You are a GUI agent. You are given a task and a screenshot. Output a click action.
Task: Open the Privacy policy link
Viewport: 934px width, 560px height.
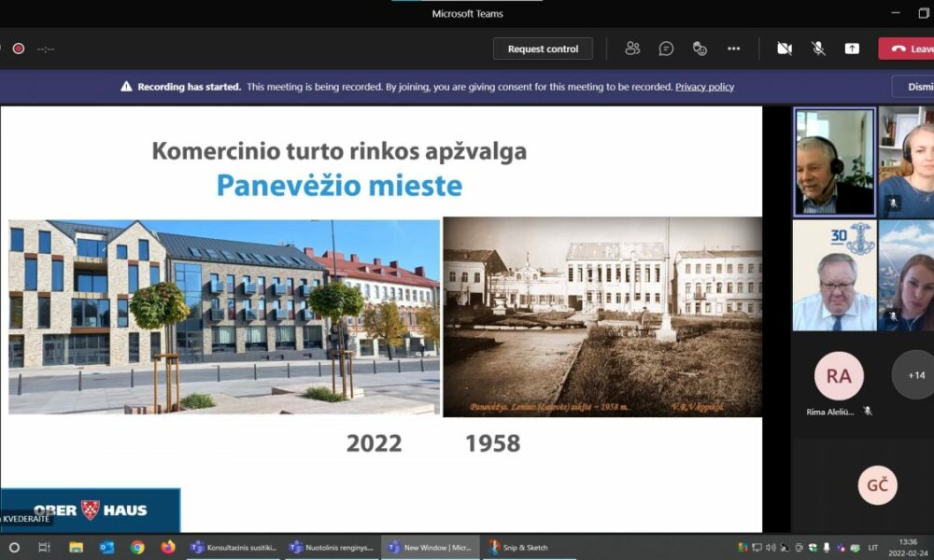coord(704,87)
